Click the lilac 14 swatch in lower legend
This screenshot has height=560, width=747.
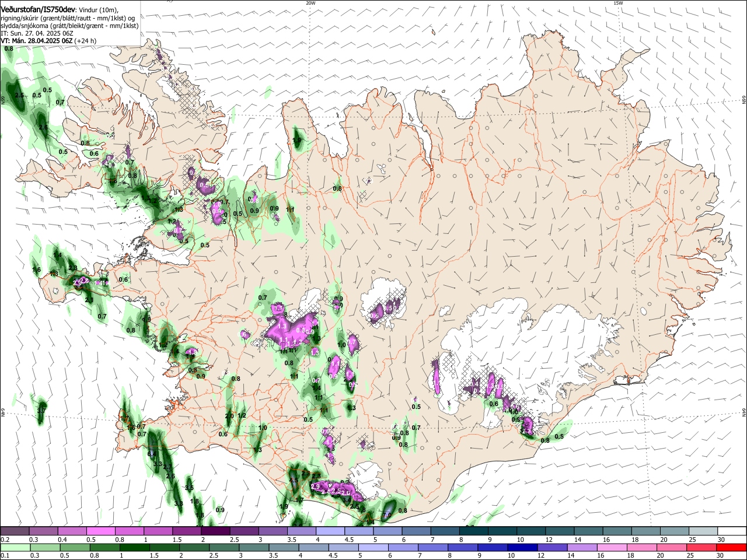coord(582,548)
